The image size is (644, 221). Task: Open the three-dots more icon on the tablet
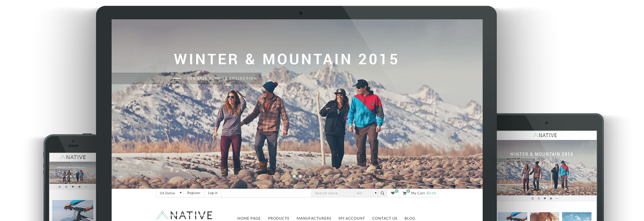click(557, 198)
